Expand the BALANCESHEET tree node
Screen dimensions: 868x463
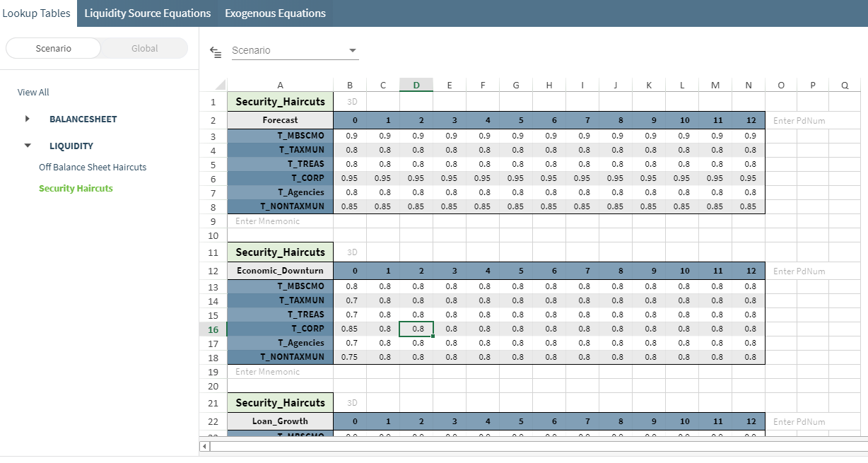point(28,119)
